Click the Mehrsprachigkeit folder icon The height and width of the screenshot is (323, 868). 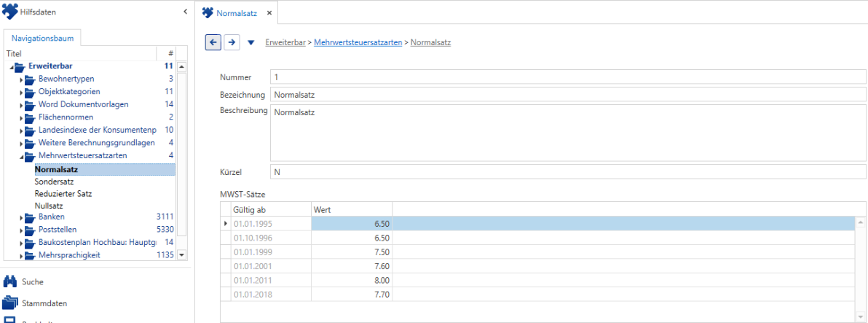coord(29,255)
